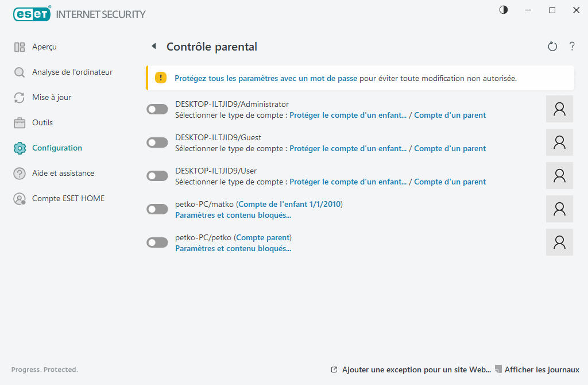Switch to the Configuration section
Screen dimensions: 588x385
[56, 148]
